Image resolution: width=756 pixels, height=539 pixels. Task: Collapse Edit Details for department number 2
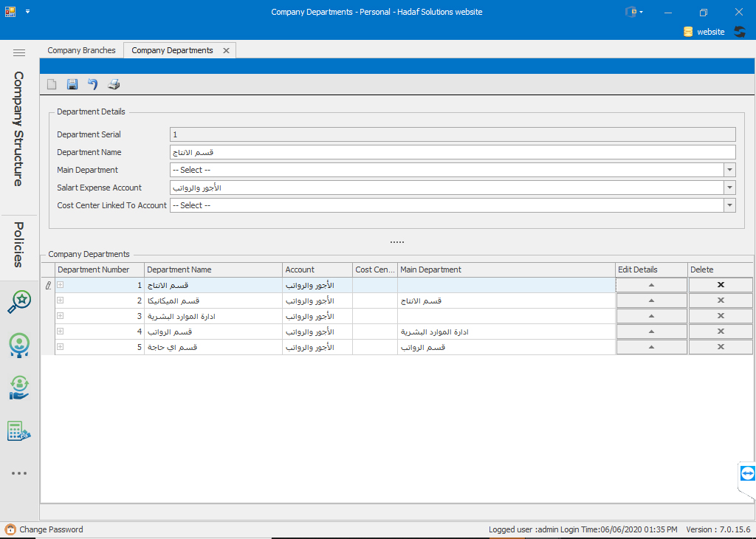click(x=650, y=300)
